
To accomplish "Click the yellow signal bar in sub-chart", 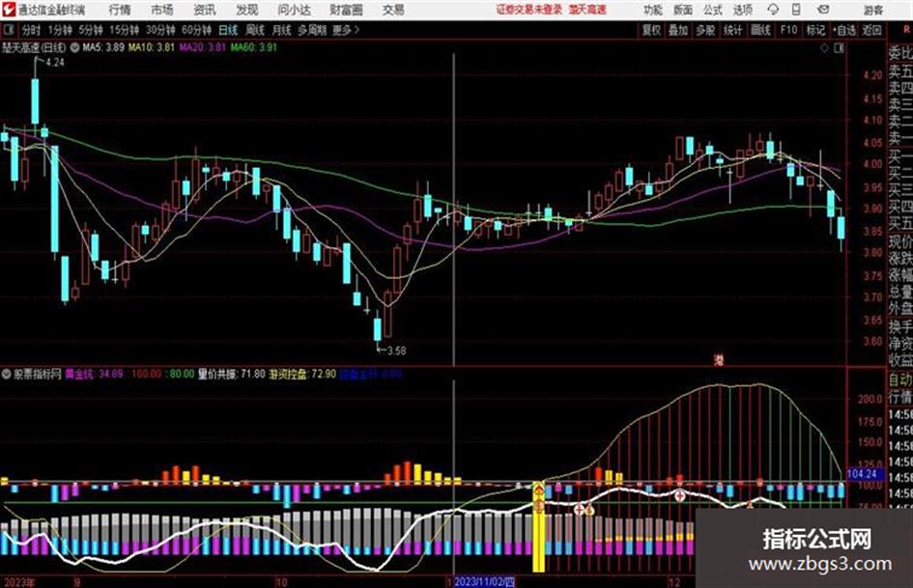I will pos(538,526).
